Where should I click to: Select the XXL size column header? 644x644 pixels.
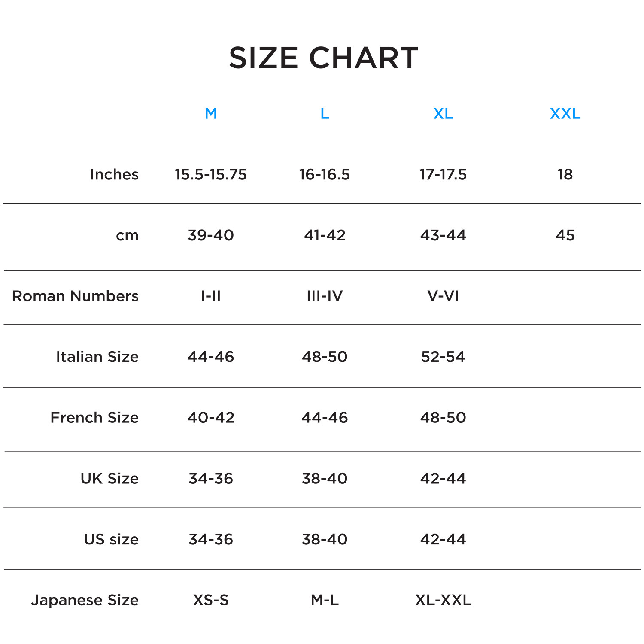click(x=565, y=114)
